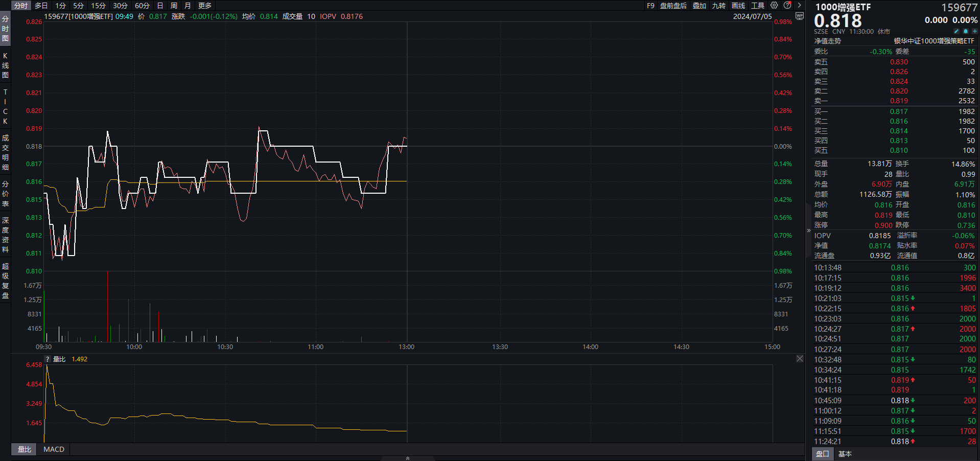Click the pencil edit icon beside quote
The width and height of the screenshot is (980, 461).
pyautogui.click(x=956, y=31)
